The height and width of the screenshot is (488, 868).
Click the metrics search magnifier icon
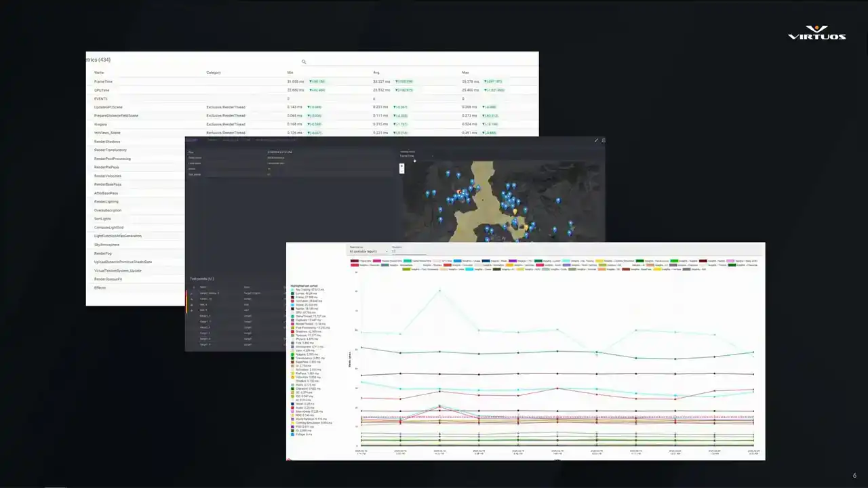point(304,62)
